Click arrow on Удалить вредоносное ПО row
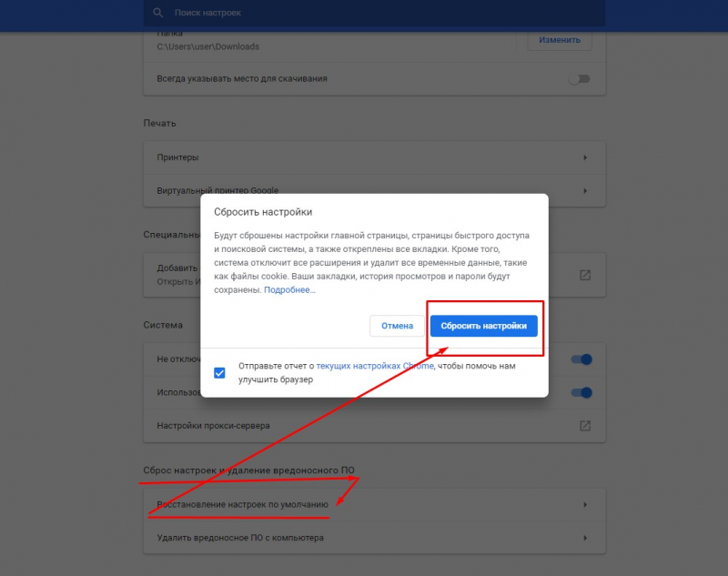 586,537
